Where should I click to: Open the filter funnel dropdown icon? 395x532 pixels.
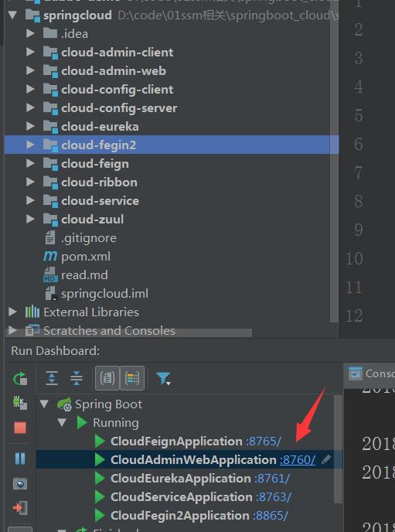point(163,378)
